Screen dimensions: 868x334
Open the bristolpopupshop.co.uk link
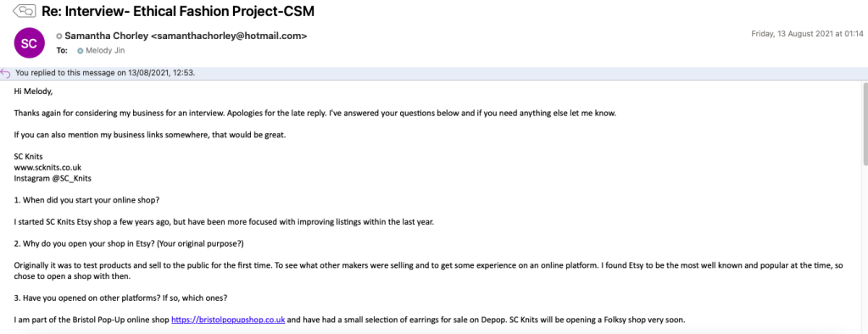[228, 320]
